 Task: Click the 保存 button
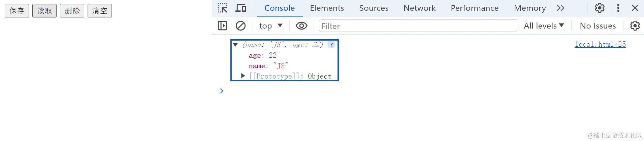coord(17,11)
